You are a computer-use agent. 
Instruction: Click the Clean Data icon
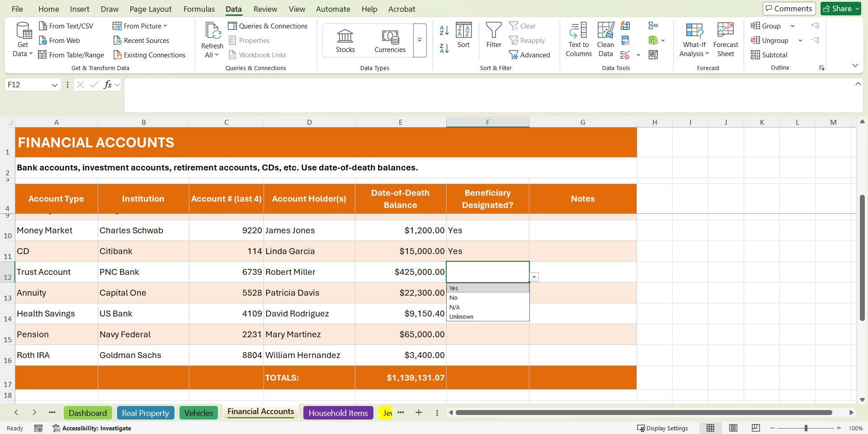(605, 31)
